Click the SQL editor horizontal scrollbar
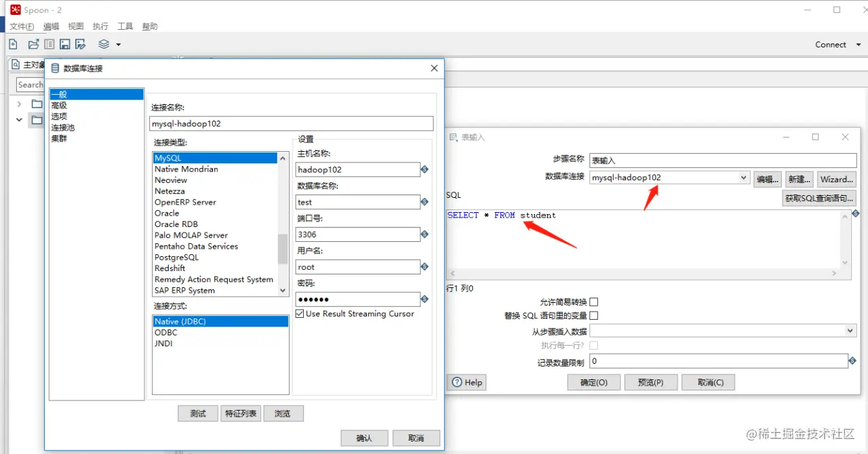The height and width of the screenshot is (454, 868). coord(642,272)
